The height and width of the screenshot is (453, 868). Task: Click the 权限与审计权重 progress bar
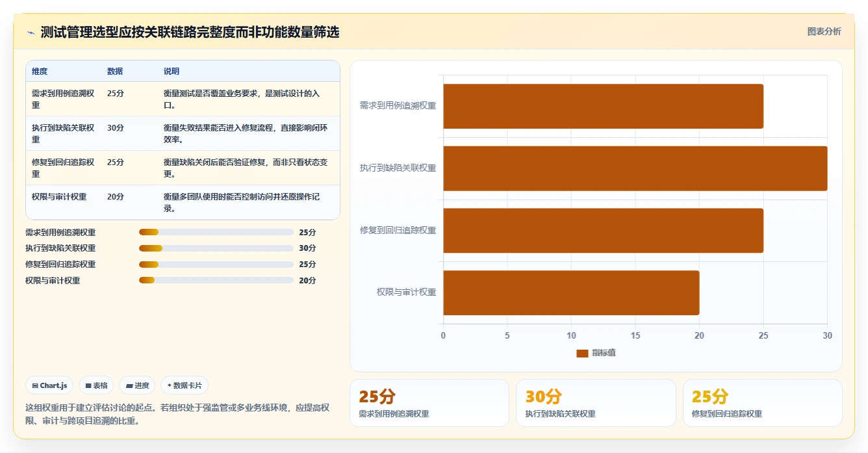216,281
